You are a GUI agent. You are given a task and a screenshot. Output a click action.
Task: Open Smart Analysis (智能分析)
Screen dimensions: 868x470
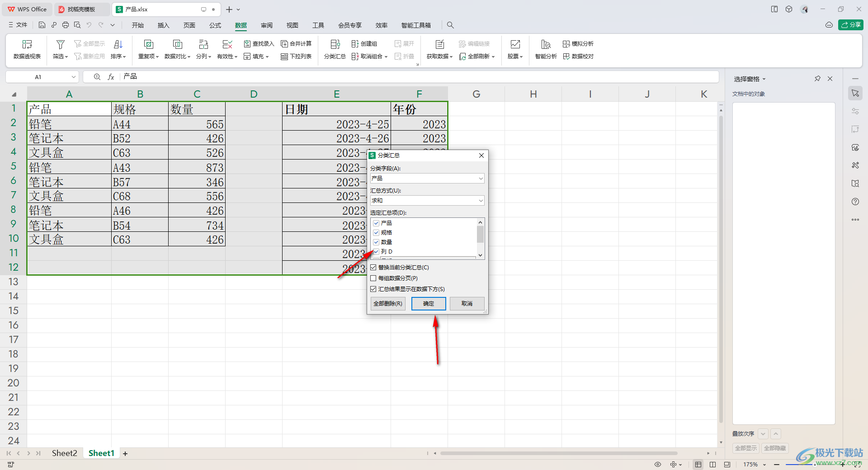(x=546, y=49)
